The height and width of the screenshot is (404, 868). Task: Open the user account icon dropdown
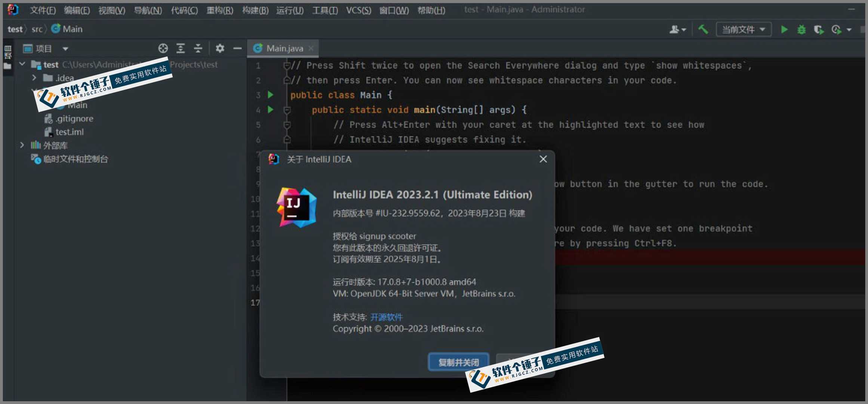click(678, 29)
